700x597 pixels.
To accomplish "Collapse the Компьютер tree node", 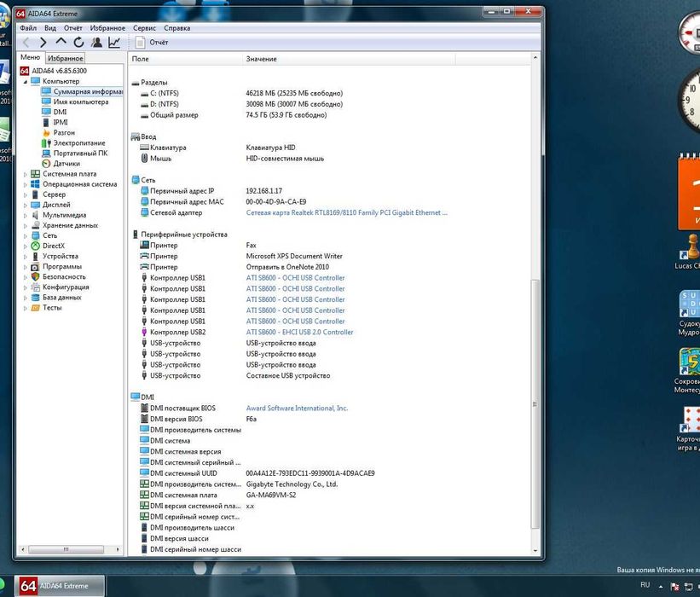I will [x=25, y=82].
